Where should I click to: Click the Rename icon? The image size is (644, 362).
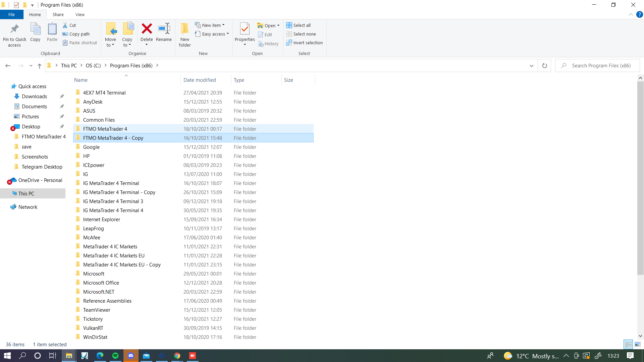[164, 29]
